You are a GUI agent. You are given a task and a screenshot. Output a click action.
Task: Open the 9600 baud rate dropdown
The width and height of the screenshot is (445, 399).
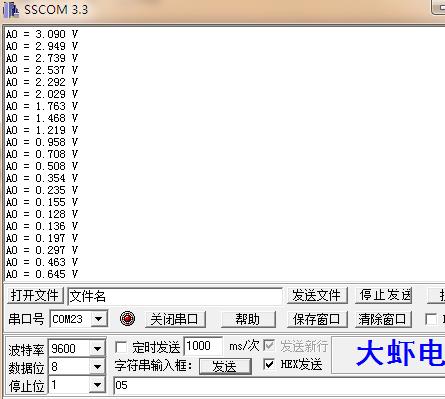97,349
